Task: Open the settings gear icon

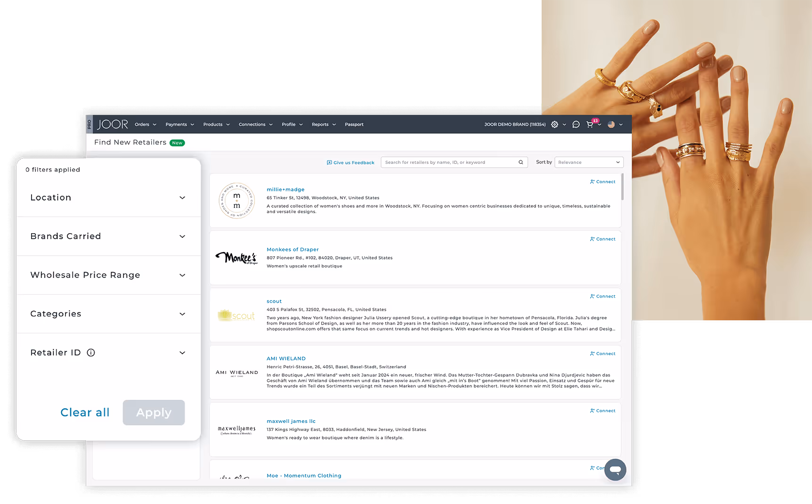Action: pyautogui.click(x=554, y=124)
